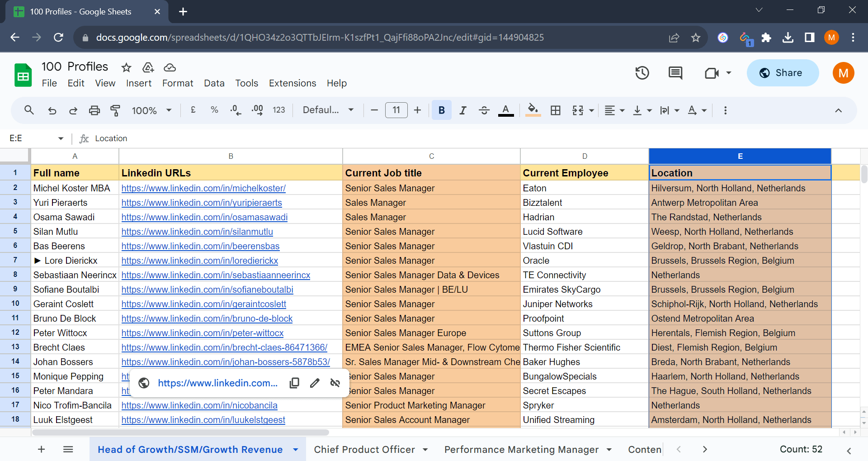This screenshot has height=461, width=868.
Task: Select row 10 header
Action: (x=15, y=304)
